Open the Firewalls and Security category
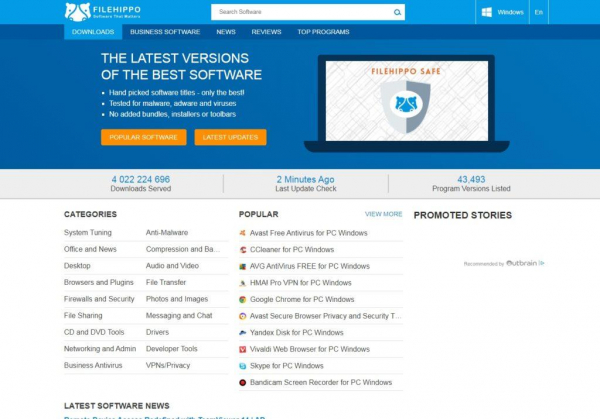This screenshot has height=419, width=600. [99, 299]
